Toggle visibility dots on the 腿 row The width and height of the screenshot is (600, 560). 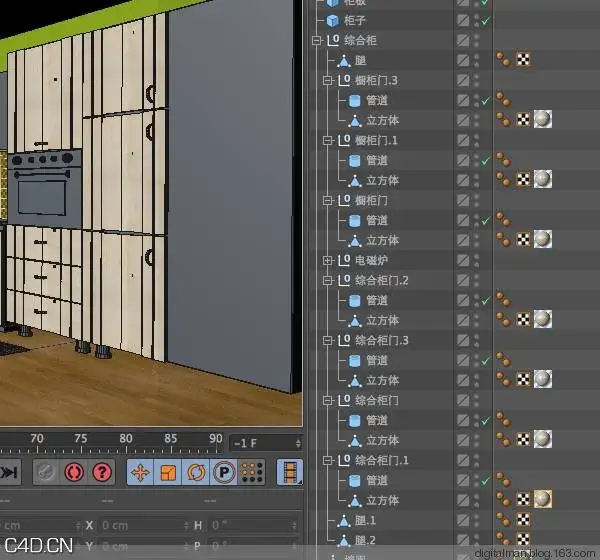click(x=476, y=60)
